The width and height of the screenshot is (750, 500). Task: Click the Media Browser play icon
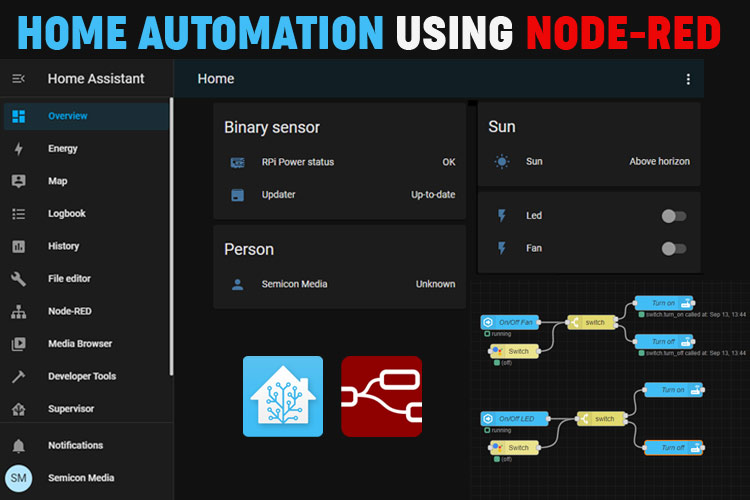[x=19, y=344]
